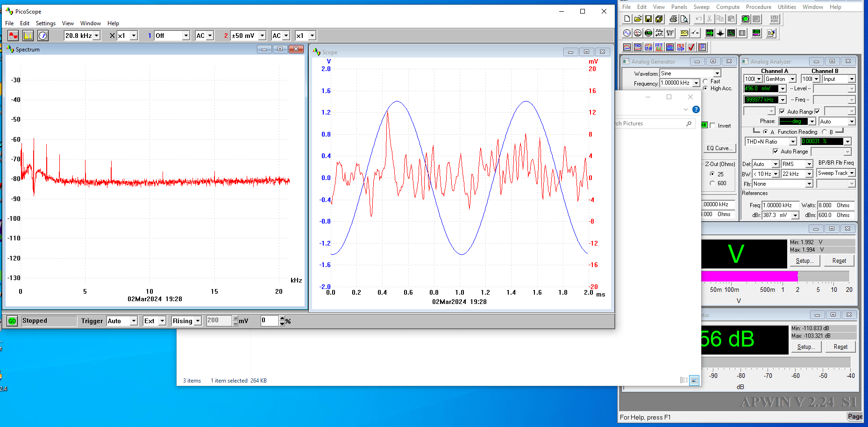Open the RMS detector dropdown
This screenshot has height=427, width=868.
(809, 164)
